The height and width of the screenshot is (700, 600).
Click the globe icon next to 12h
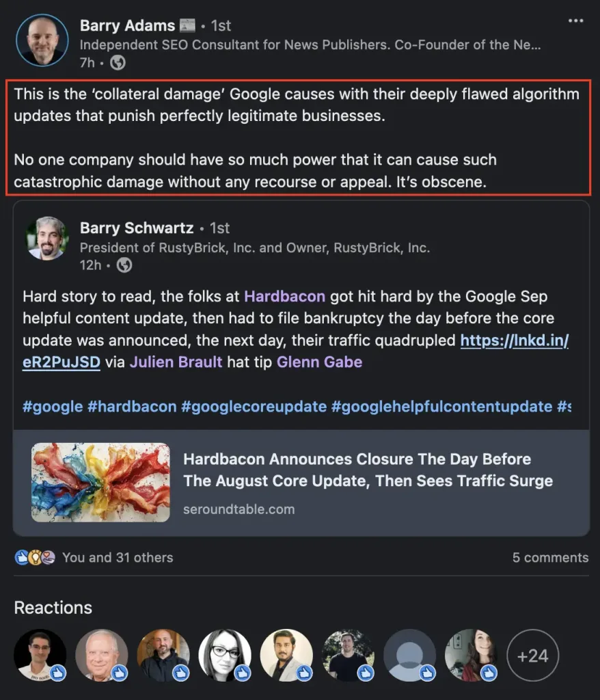click(124, 265)
